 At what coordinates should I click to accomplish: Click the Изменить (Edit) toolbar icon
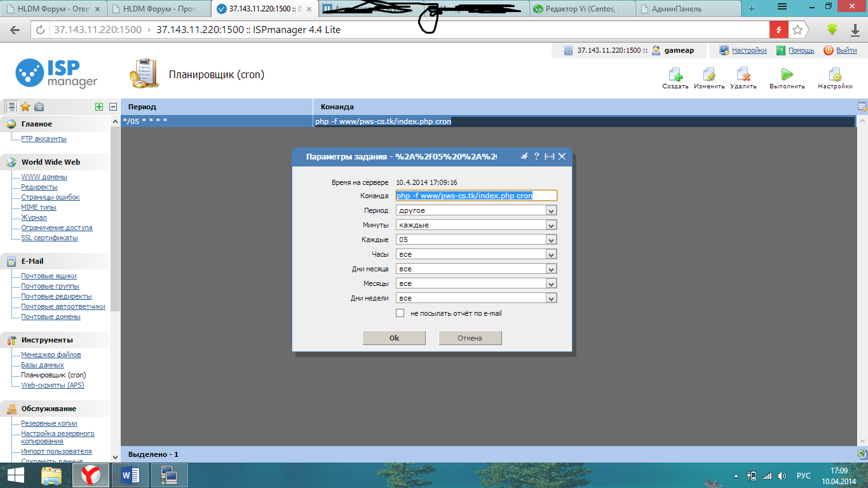pyautogui.click(x=709, y=75)
